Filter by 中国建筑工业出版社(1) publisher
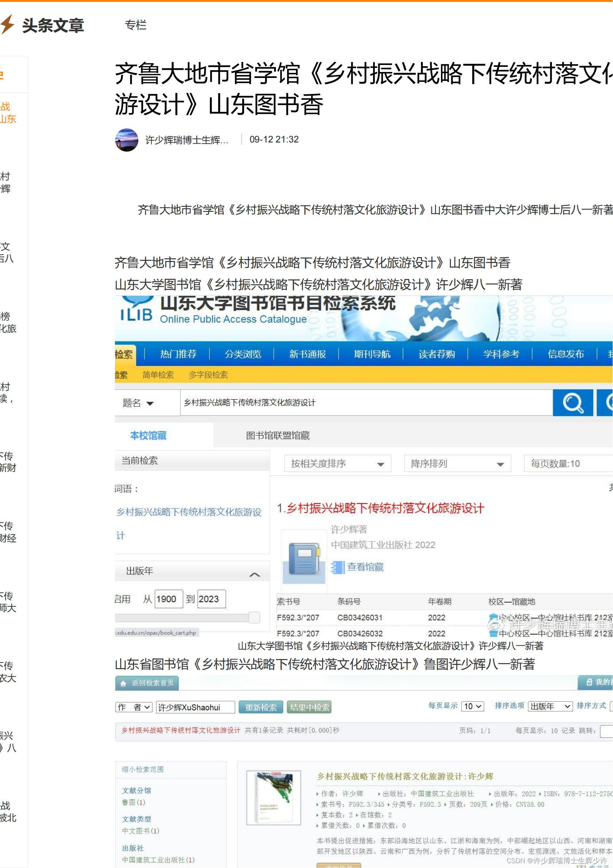 158,860
